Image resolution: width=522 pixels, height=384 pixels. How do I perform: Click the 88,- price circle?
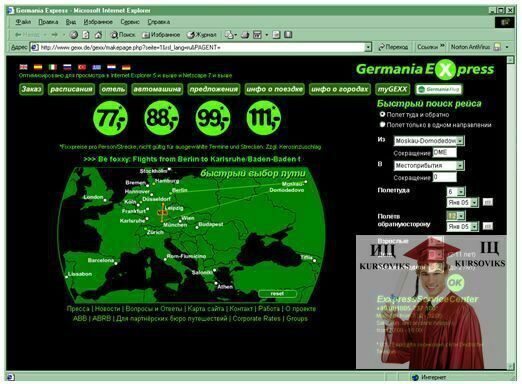[162, 118]
